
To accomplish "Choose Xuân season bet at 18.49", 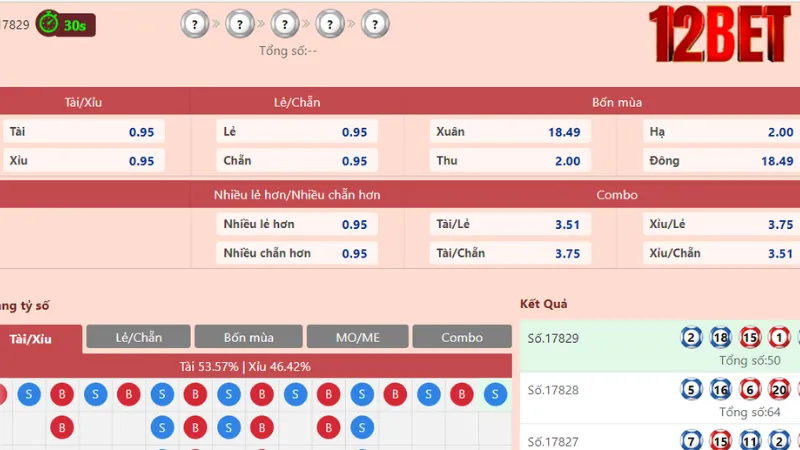I will [510, 132].
